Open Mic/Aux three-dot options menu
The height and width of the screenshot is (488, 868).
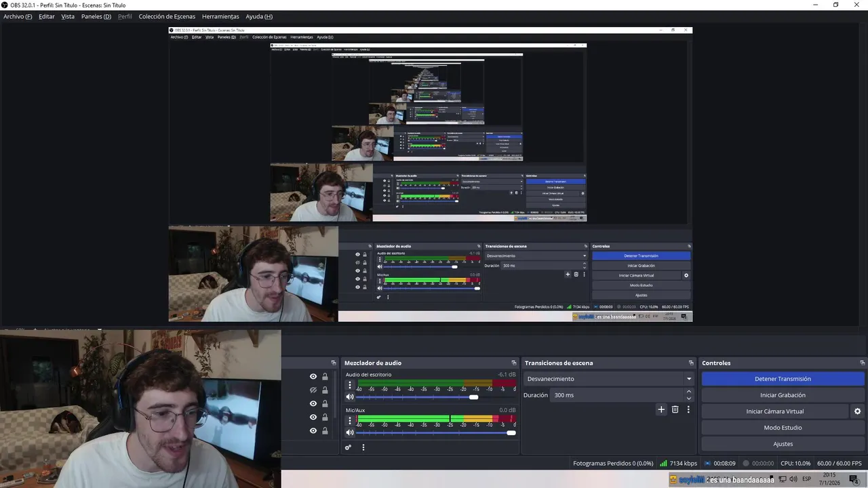coord(350,420)
